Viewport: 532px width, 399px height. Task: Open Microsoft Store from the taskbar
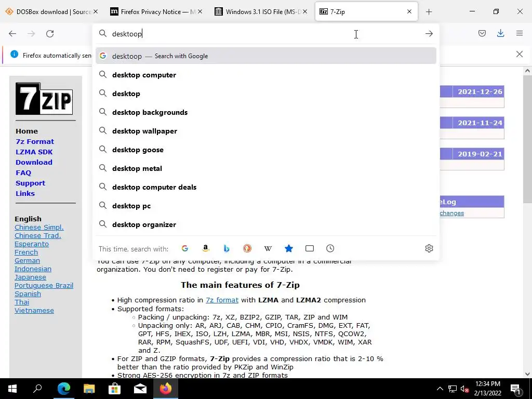114,389
